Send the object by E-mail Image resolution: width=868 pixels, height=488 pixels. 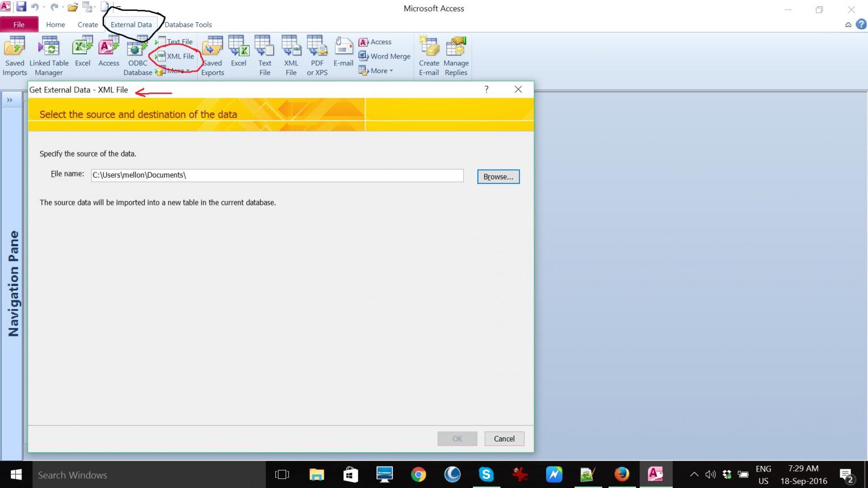[343, 52]
